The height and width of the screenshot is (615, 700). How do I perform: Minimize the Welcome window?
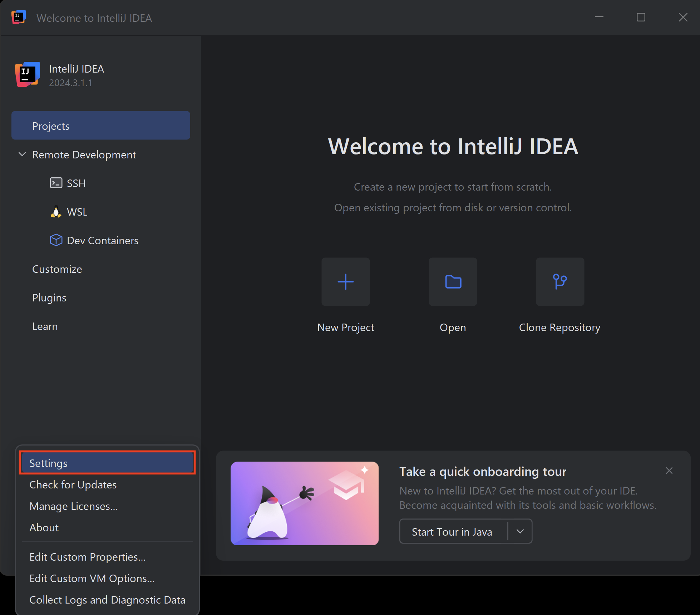coord(599,17)
